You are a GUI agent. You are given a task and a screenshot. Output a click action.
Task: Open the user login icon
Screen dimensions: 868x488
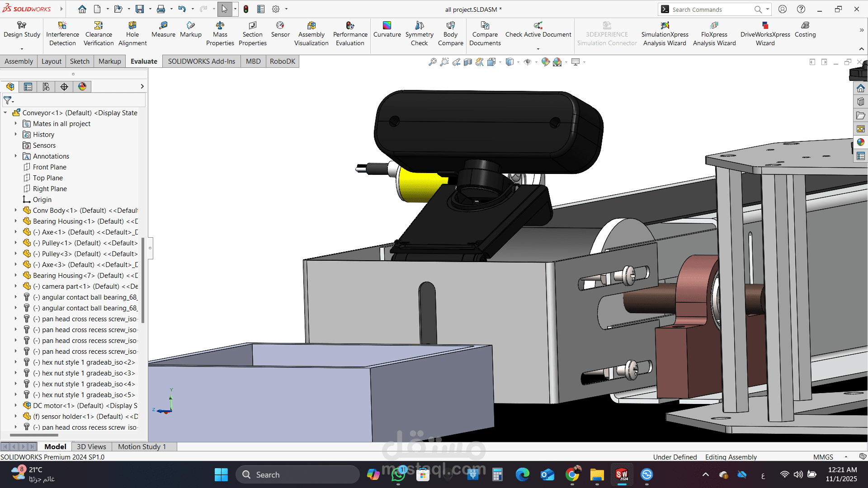783,9
